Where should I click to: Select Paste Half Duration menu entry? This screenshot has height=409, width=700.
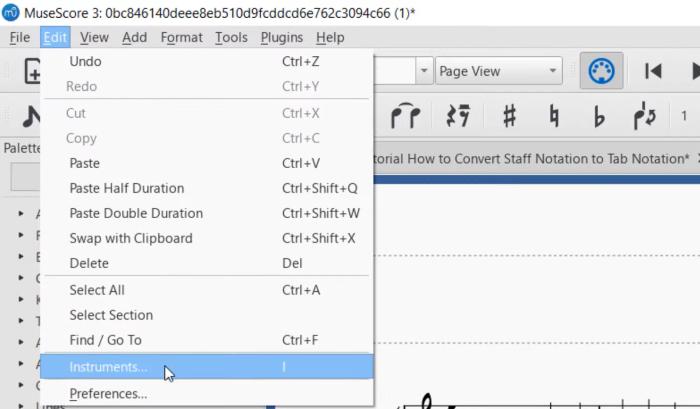pyautogui.click(x=126, y=188)
